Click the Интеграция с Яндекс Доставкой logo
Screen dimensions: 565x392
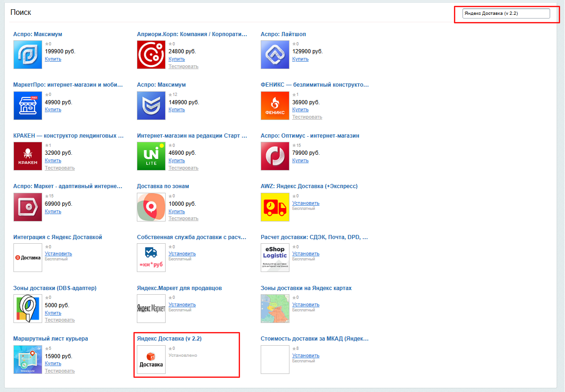28,258
